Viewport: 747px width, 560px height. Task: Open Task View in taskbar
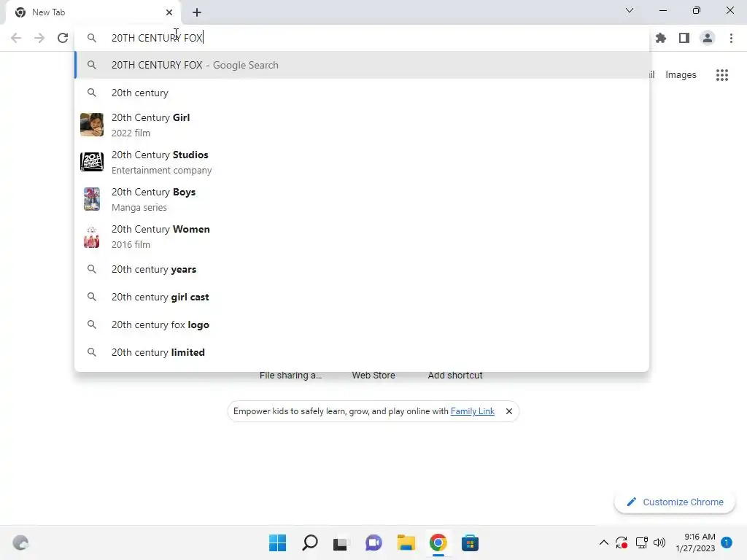[340, 542]
